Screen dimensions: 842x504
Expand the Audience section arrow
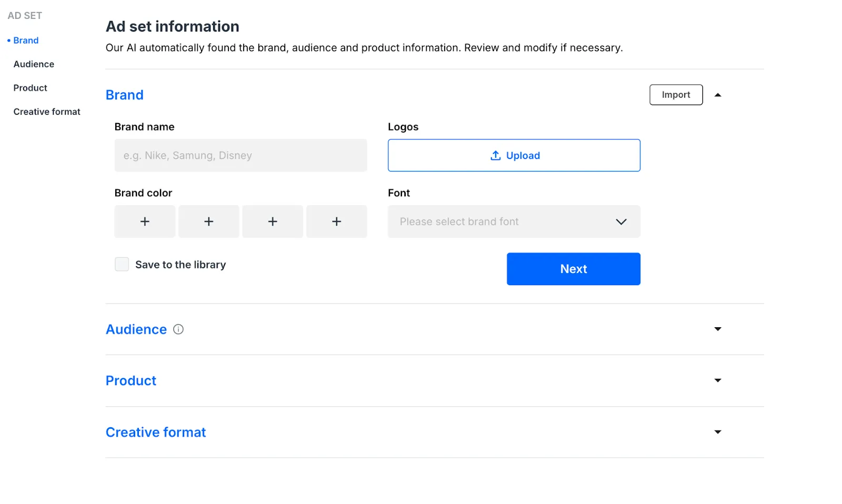pos(718,329)
